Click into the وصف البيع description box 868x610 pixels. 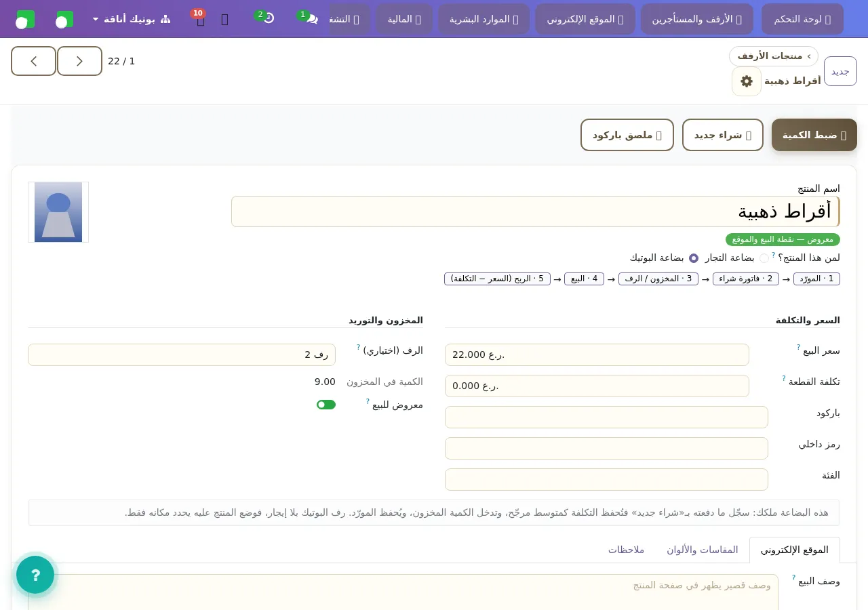click(403, 592)
